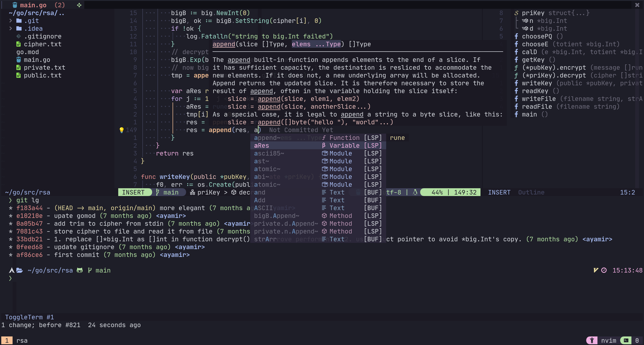Image resolution: width=644 pixels, height=345 pixels.
Task: Click the git branch icon in statusline
Action: coord(158,192)
